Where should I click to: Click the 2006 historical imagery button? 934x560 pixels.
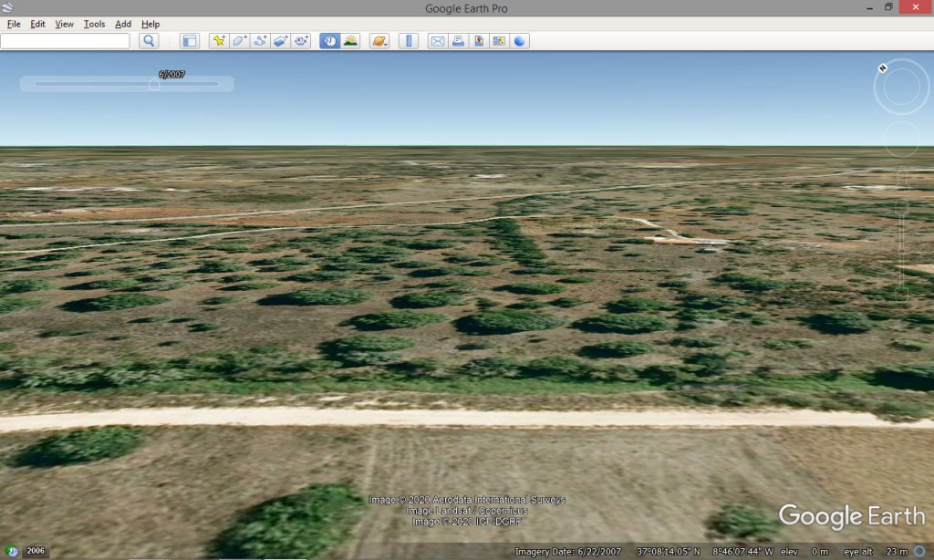(x=35, y=551)
